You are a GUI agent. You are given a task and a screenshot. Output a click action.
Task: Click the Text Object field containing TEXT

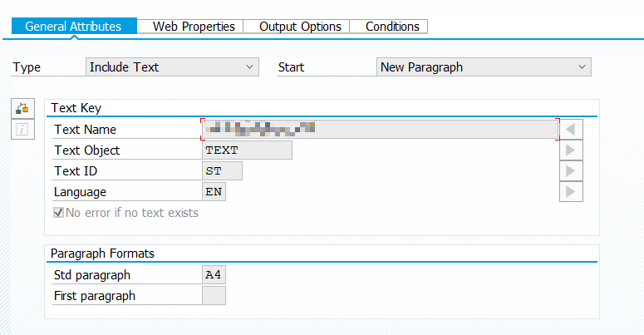tap(247, 150)
